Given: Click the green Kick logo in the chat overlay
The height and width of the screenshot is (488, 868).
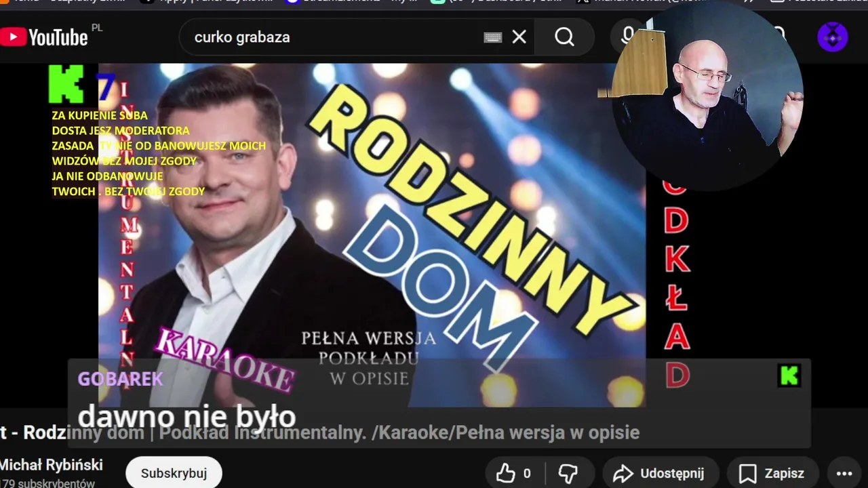Looking at the screenshot, I should 789,375.
